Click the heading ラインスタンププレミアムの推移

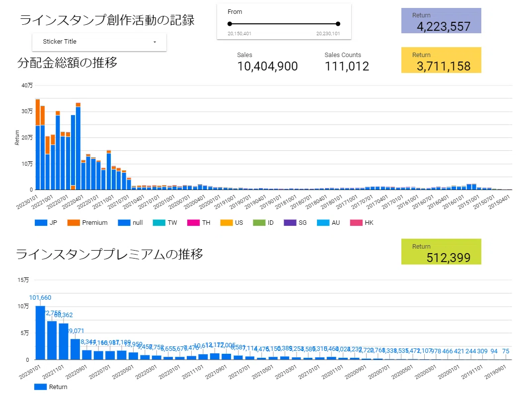point(109,254)
